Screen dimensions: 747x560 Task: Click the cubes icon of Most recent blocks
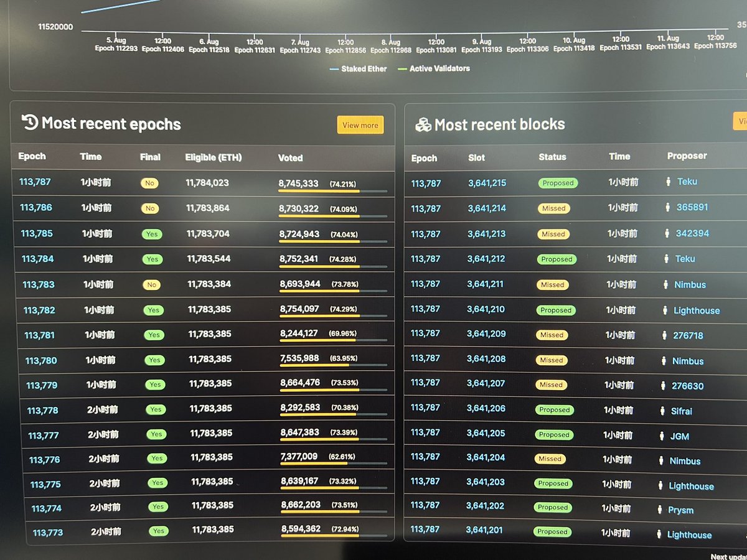[423, 124]
